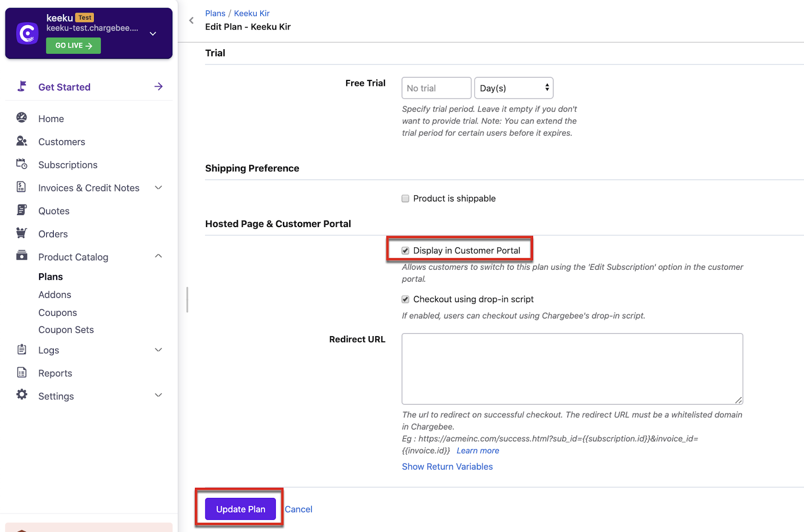Open the Plans breadcrumb link
804x532 pixels.
pyautogui.click(x=215, y=13)
